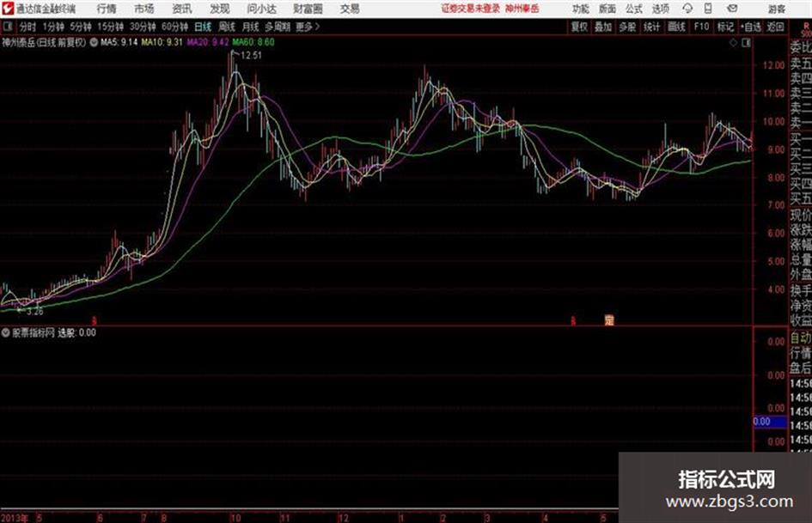Open the 版面 menu
Screen dimensions: 812x523
(x=607, y=9)
